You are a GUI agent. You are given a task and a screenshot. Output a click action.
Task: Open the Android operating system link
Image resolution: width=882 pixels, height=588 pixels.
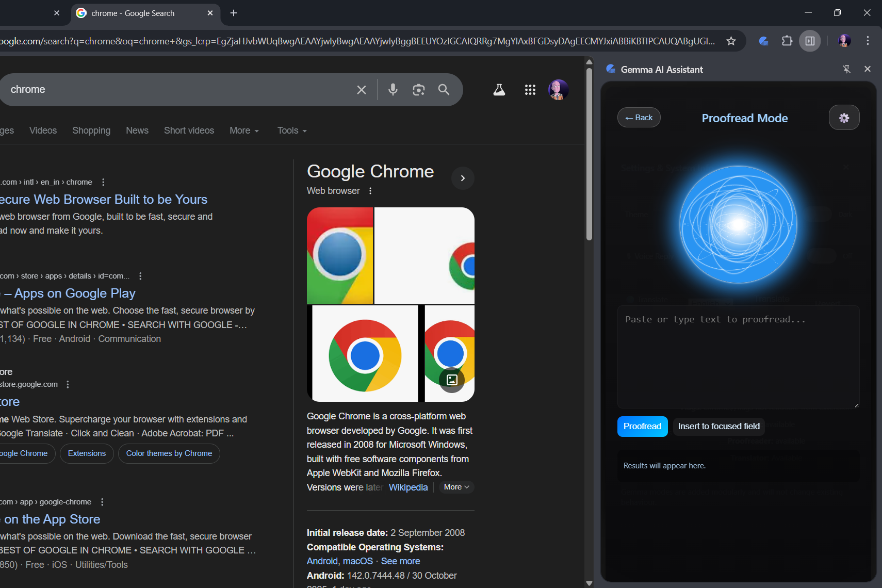click(322, 561)
